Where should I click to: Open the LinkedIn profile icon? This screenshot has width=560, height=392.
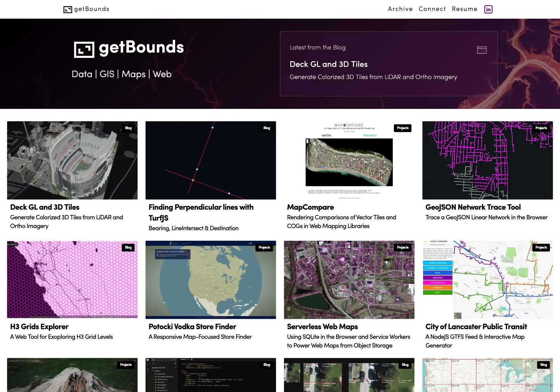[488, 9]
